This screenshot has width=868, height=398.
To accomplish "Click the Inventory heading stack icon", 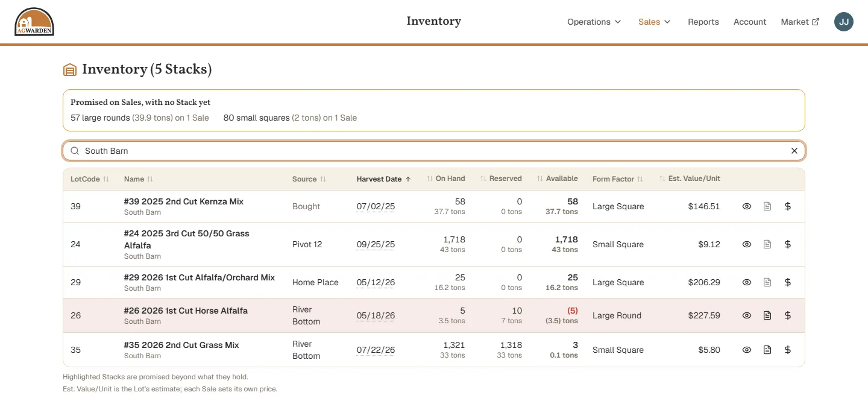I will (x=70, y=70).
